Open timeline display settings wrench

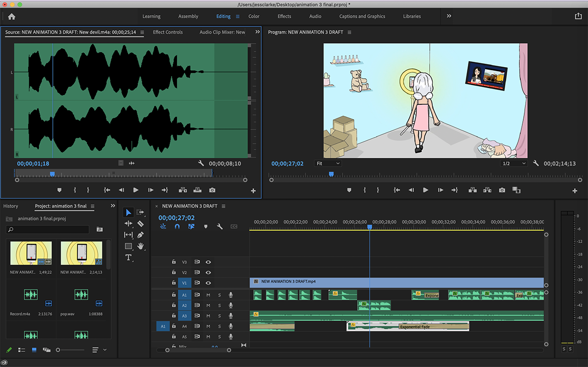[x=220, y=226]
